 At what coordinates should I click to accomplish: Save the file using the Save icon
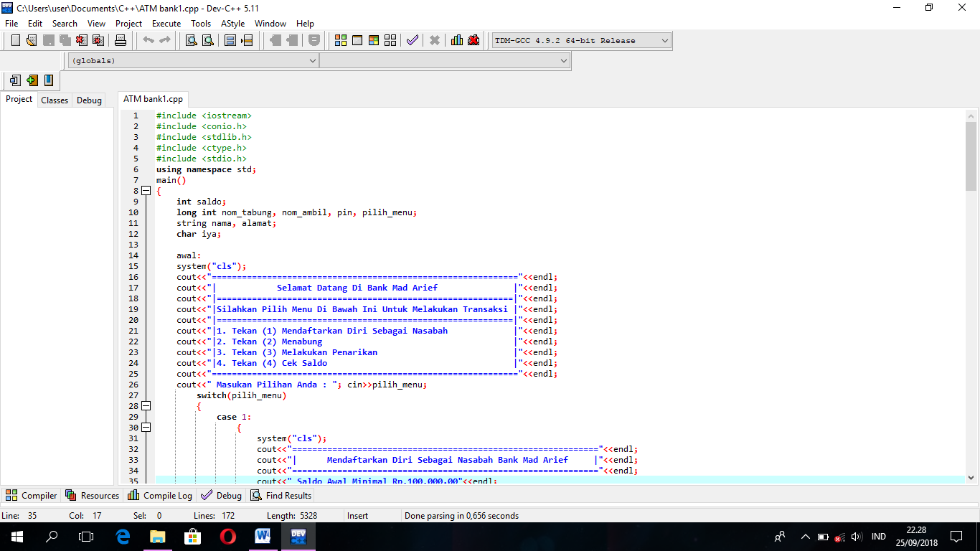(47, 40)
